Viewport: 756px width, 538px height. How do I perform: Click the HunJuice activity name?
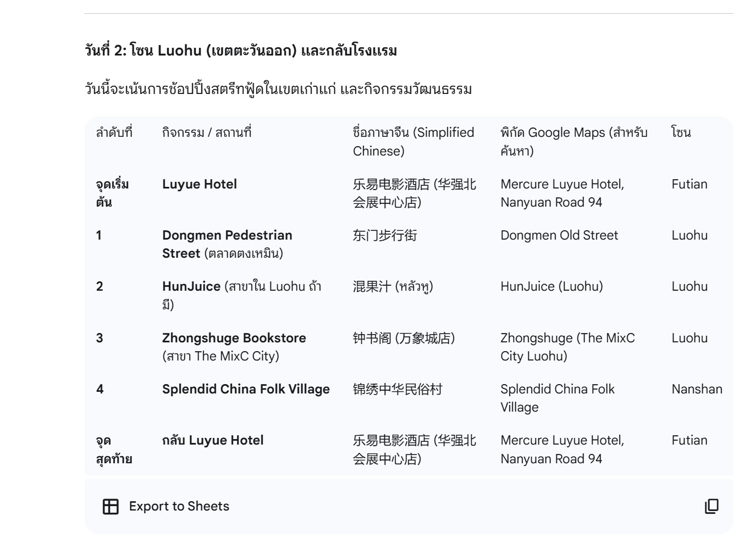click(191, 286)
